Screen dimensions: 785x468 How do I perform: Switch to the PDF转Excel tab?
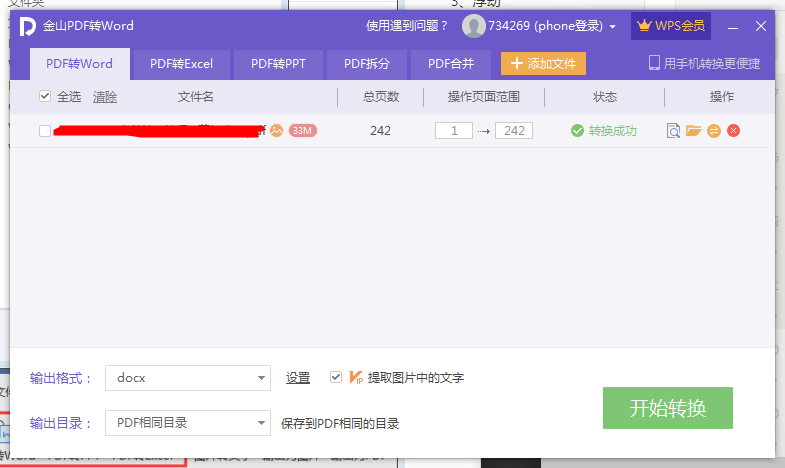[x=181, y=64]
